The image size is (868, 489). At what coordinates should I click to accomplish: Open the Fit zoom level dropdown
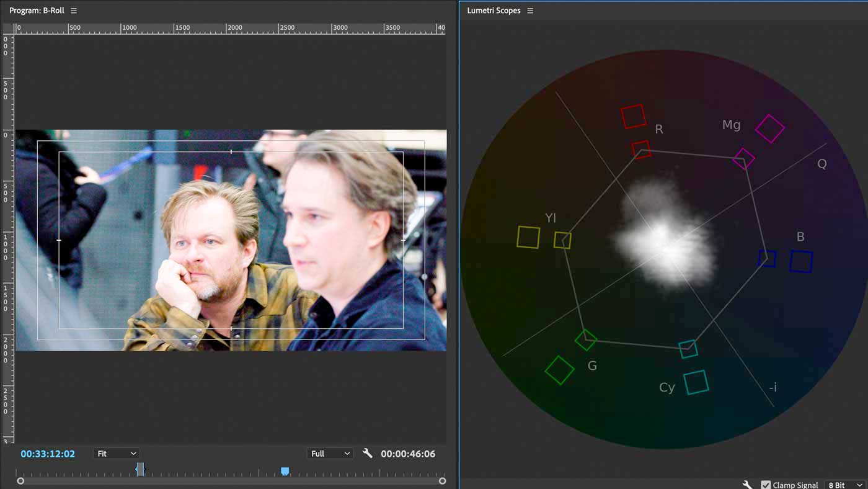point(116,453)
